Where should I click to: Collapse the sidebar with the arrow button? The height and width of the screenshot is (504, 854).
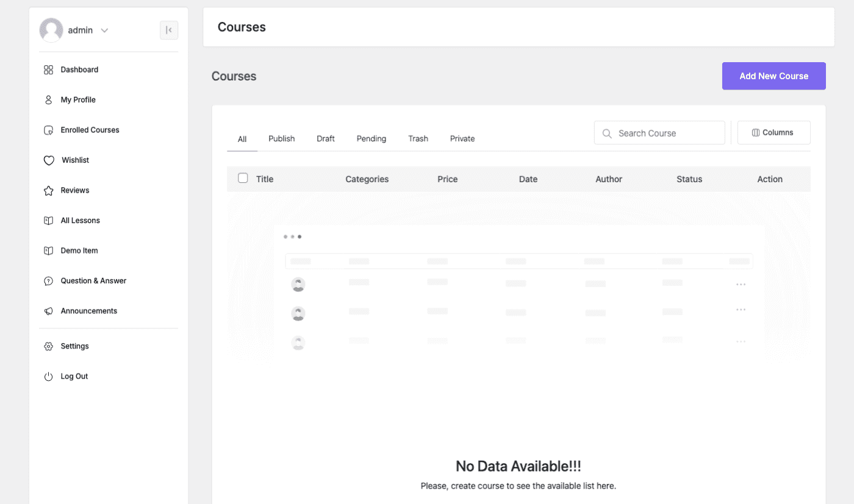(x=169, y=30)
